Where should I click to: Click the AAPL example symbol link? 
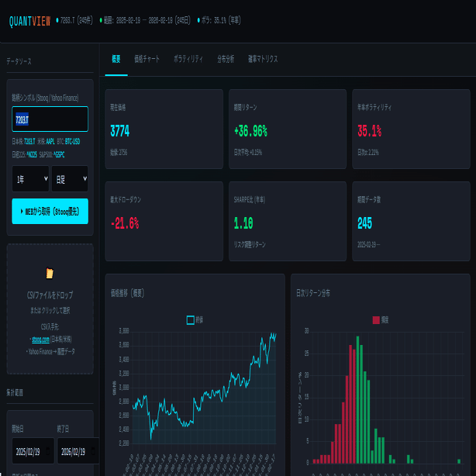(x=50, y=141)
